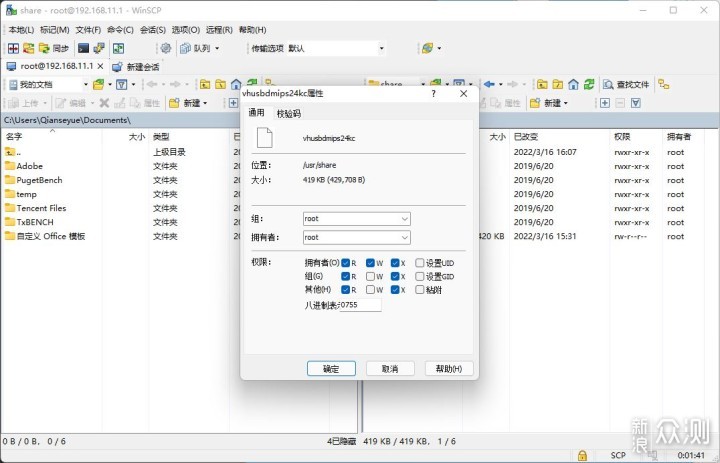Refresh the remote panel with the green arrows
The height and width of the screenshot is (463, 720).
(x=589, y=85)
